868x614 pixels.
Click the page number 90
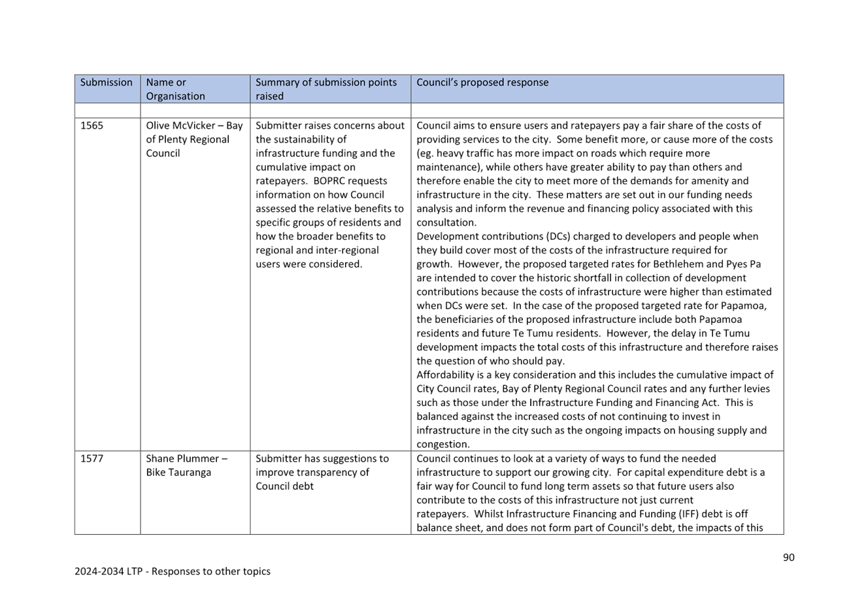(788, 557)
